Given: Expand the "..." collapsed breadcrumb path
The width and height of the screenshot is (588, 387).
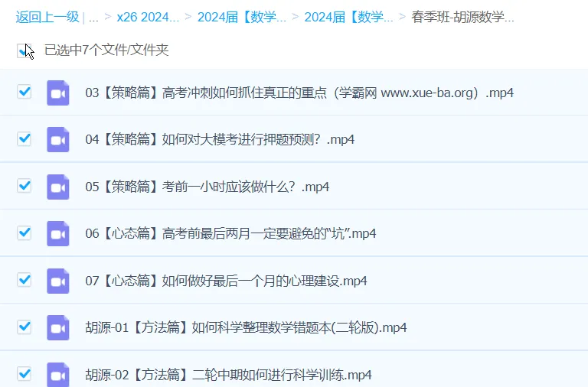Looking at the screenshot, I should click(93, 16).
